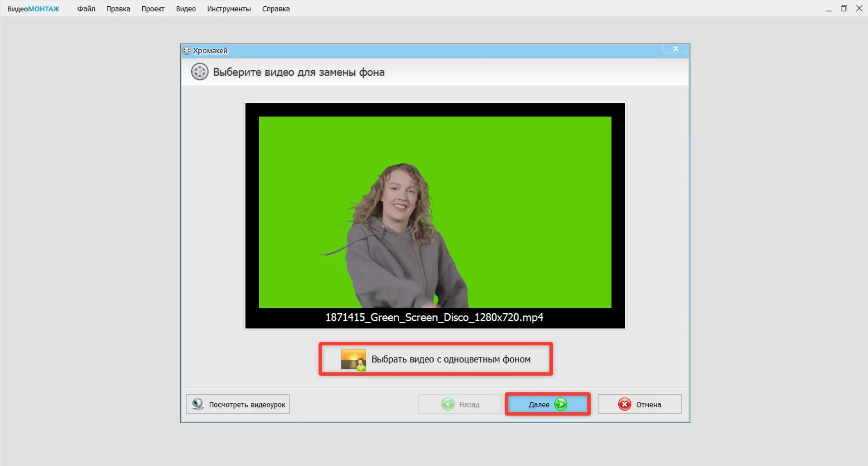
Task: Open the Справка menu
Action: click(x=275, y=9)
